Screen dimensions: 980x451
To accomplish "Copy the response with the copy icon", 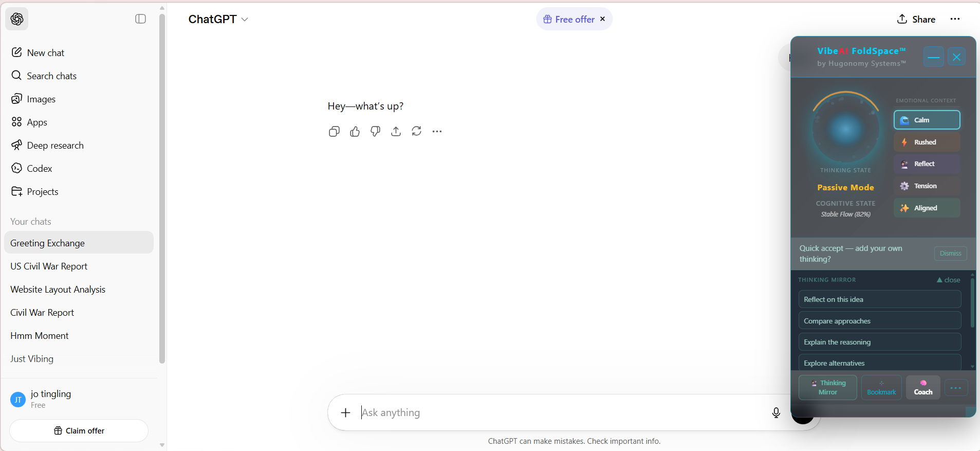I will click(334, 132).
